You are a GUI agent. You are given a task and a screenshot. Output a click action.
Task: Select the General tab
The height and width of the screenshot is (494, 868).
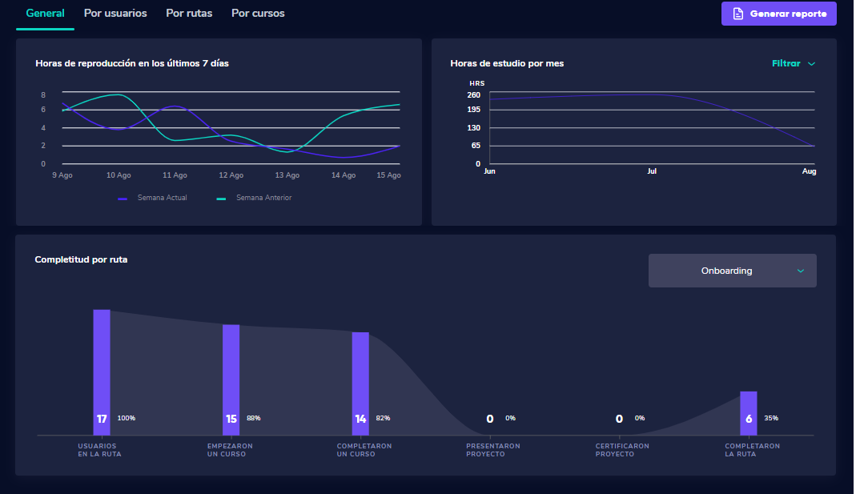coord(45,13)
